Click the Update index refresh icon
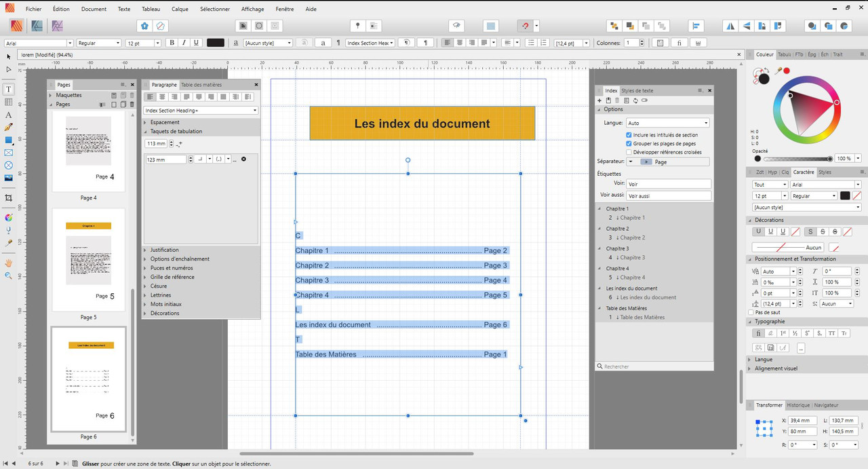This screenshot has height=469, width=868. tap(635, 100)
